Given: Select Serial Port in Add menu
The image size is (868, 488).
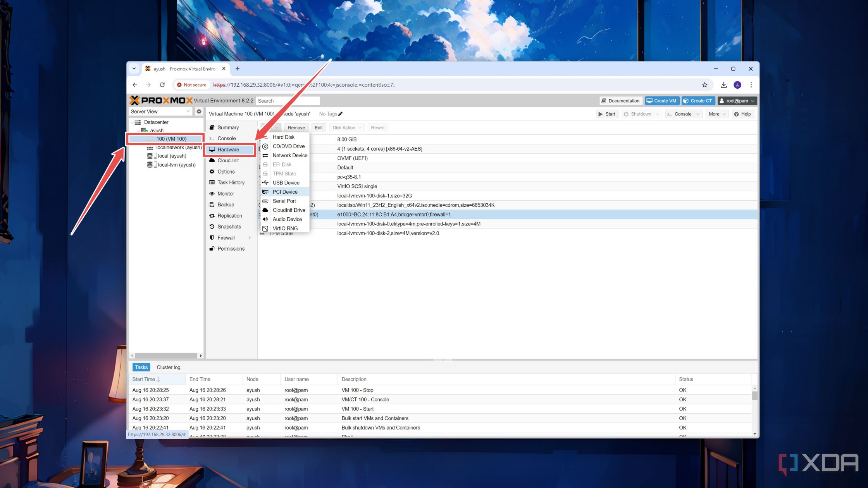Looking at the screenshot, I should [x=284, y=201].
